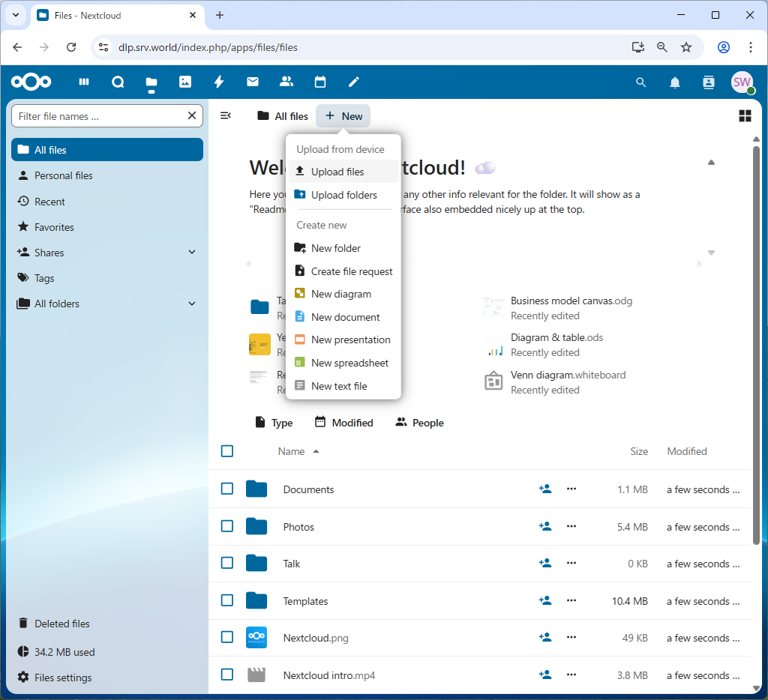Select the Nextcloud intro.mp4 checkbox

pos(227,675)
